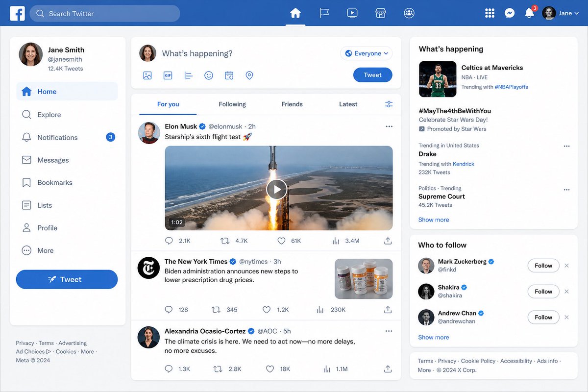Open Messages in the left sidebar

[67, 160]
